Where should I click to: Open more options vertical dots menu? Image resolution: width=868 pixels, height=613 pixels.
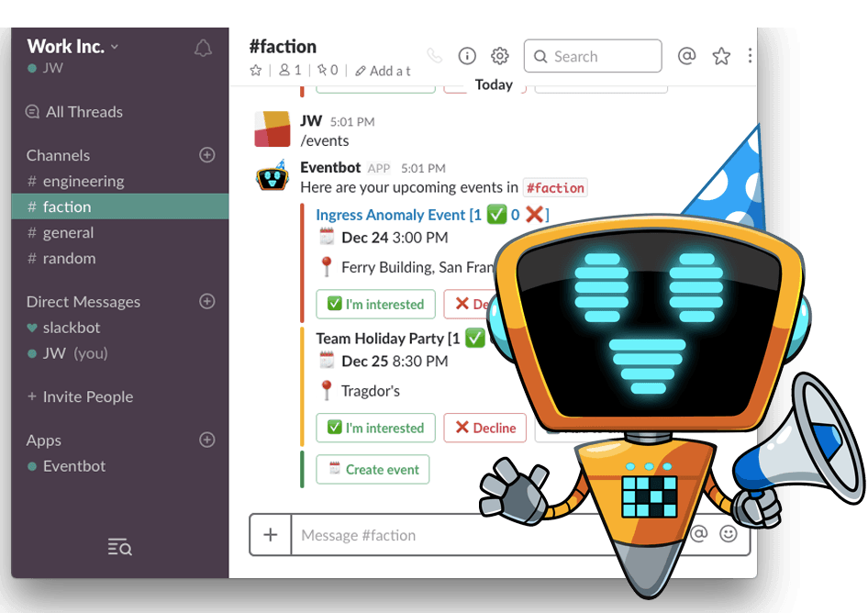750,55
